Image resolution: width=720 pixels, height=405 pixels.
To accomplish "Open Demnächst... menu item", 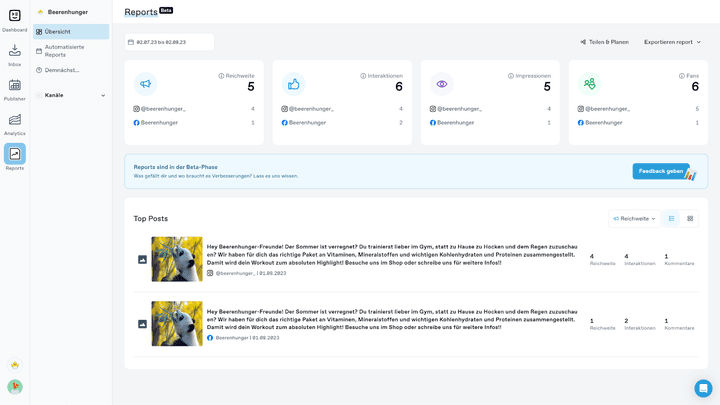I will click(71, 70).
